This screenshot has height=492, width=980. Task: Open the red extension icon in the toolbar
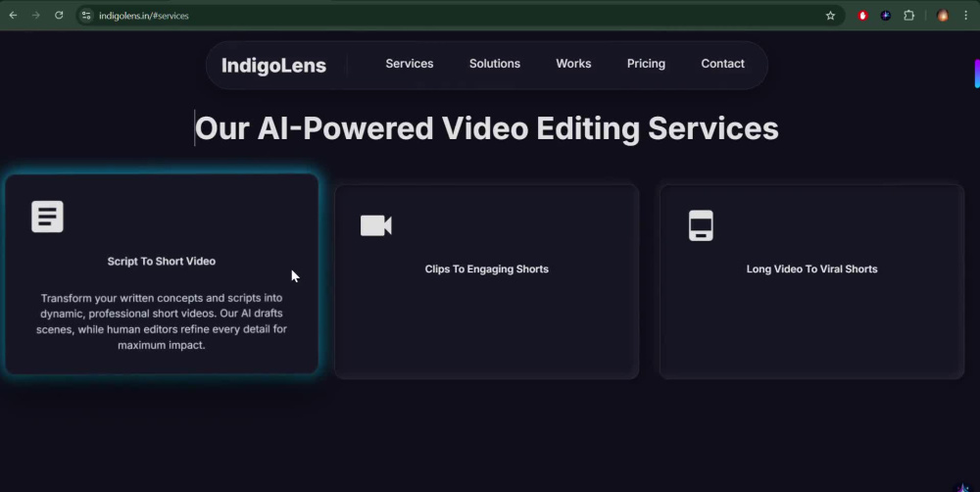pos(862,16)
